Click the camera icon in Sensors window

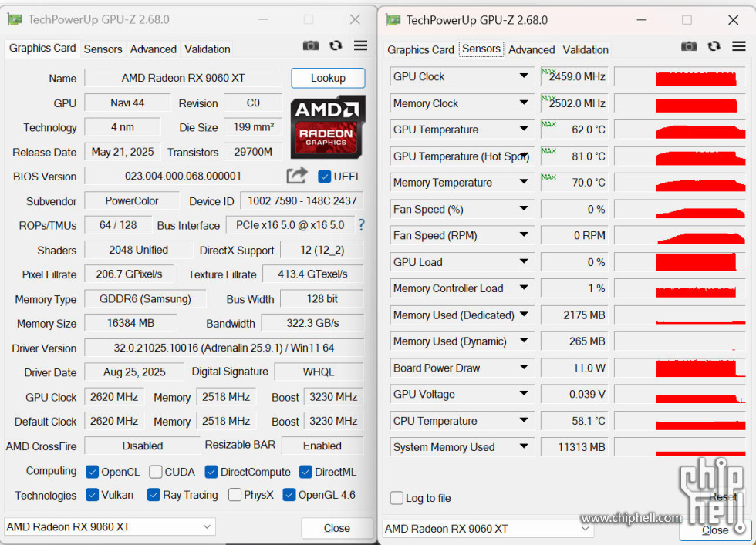(689, 47)
